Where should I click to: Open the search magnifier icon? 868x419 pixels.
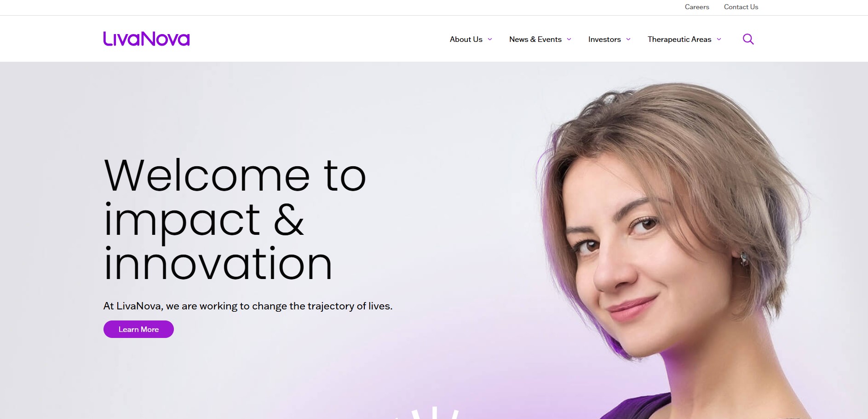[x=748, y=39]
